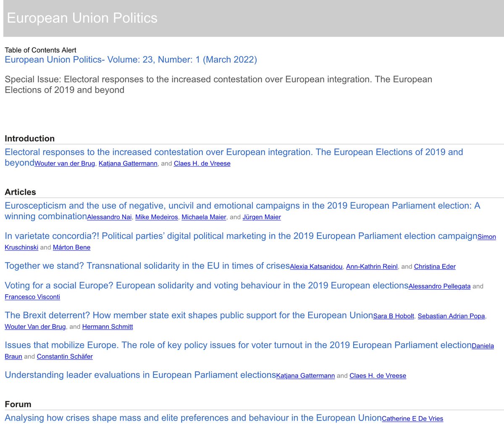Open author link Sebastian Adrian Popa

pyautogui.click(x=451, y=316)
